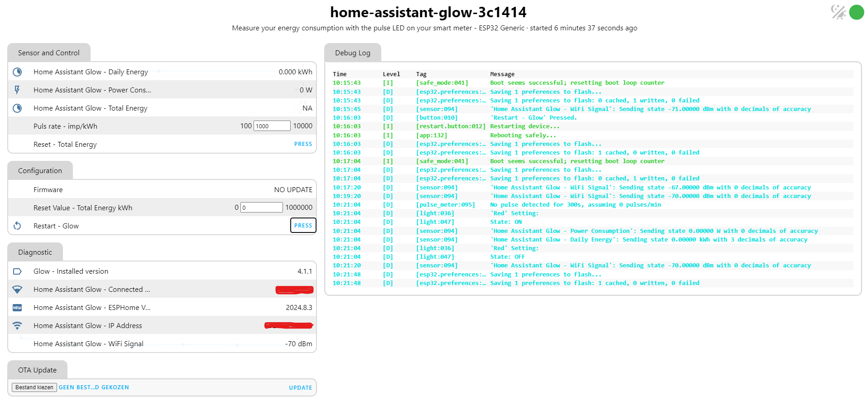Click the Tag column header in log

click(x=421, y=74)
